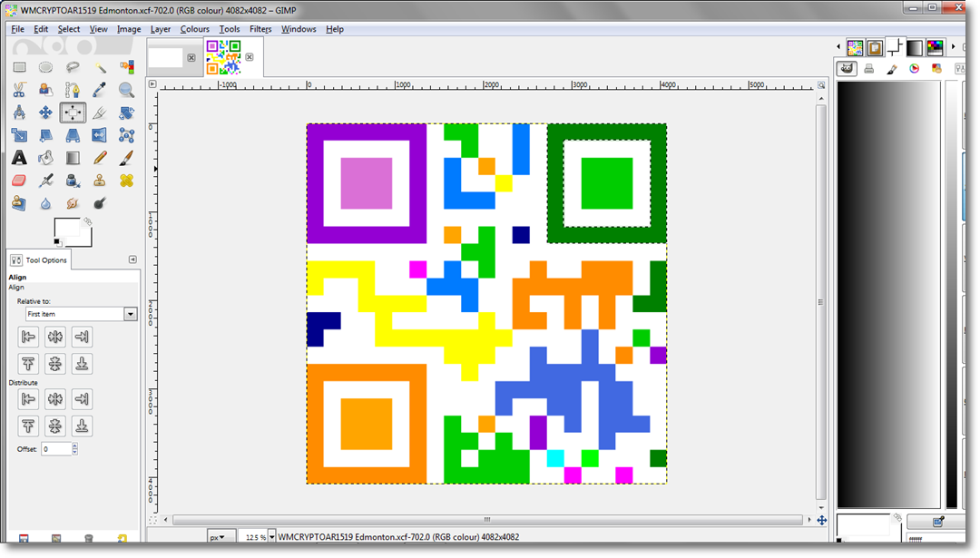The height and width of the screenshot is (558, 980).
Task: Distribute left edges of targets
Action: (28, 399)
